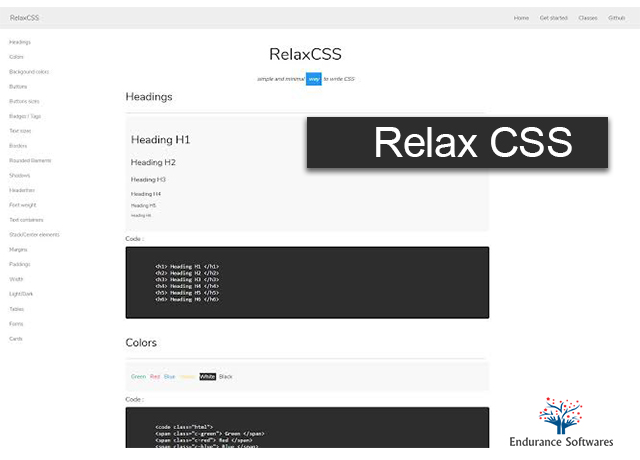Click the blue 'way' badge in the subtitle
The height and width of the screenshot is (460, 640).
pyautogui.click(x=314, y=79)
